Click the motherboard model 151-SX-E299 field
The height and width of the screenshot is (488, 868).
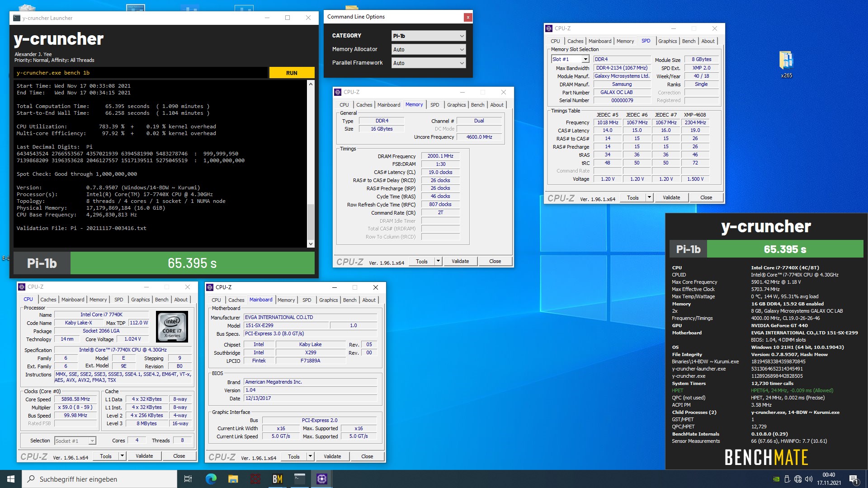(x=286, y=325)
